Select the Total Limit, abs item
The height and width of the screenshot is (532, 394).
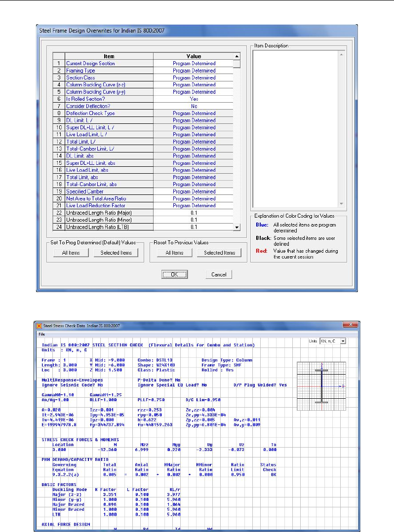[109, 177]
